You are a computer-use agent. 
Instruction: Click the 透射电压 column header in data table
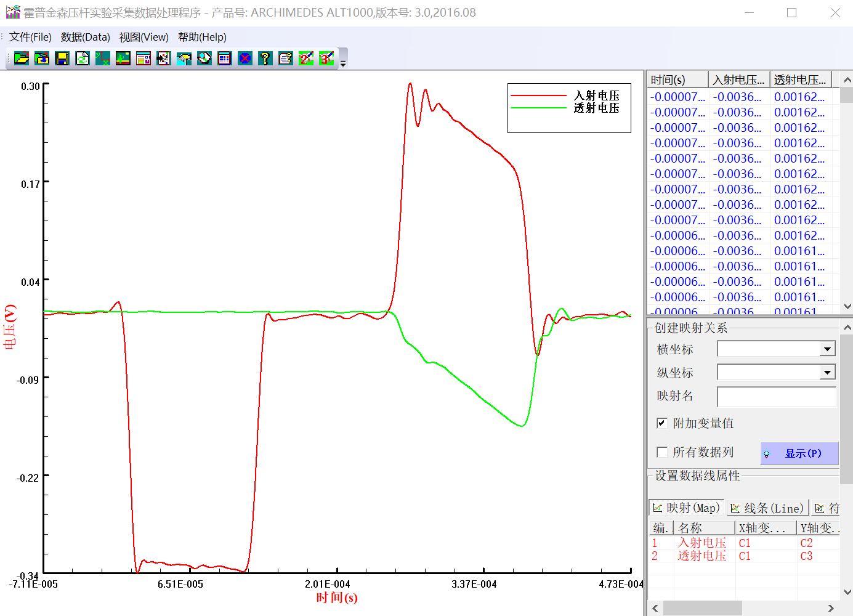coord(801,79)
